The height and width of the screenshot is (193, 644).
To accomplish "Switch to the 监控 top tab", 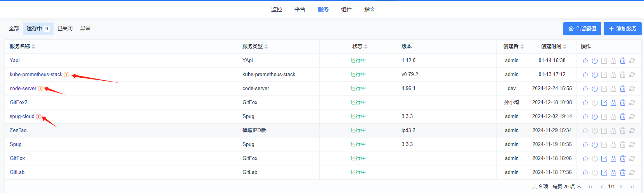I will 277,9.
